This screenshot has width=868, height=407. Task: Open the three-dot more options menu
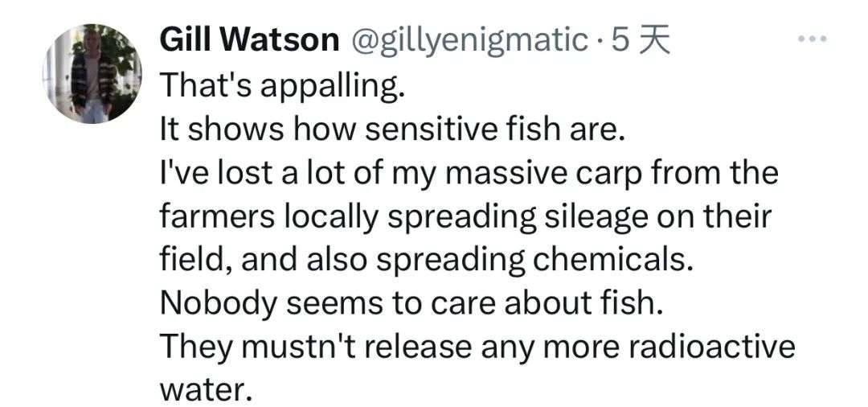pyautogui.click(x=813, y=39)
